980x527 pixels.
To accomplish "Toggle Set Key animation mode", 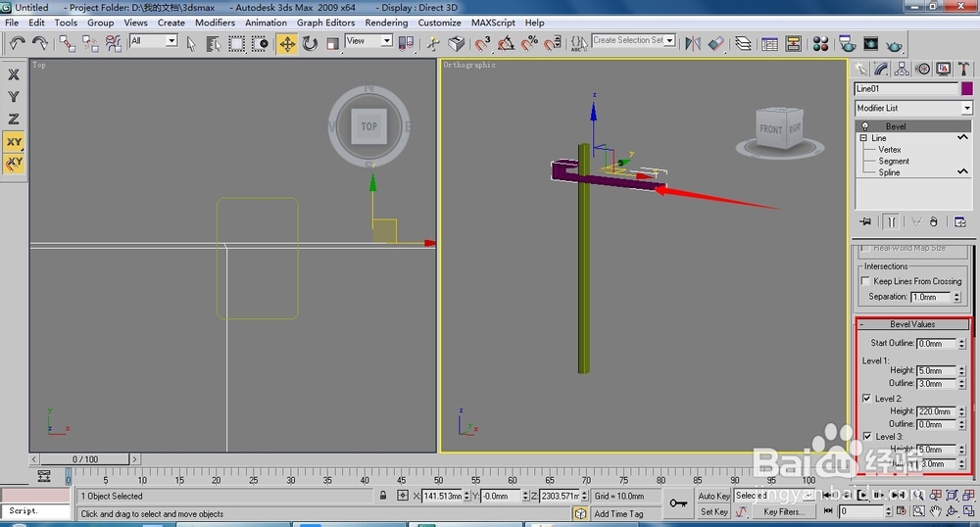I will (x=713, y=511).
